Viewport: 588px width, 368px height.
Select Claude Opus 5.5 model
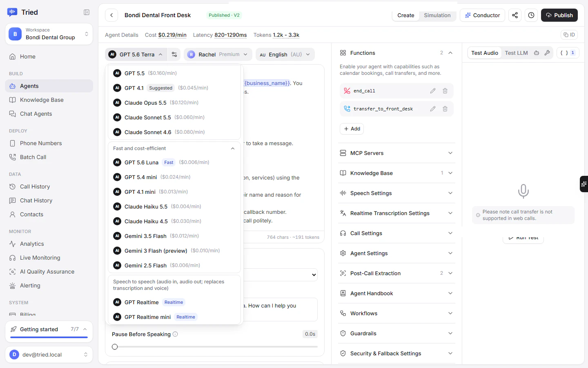tap(174, 103)
